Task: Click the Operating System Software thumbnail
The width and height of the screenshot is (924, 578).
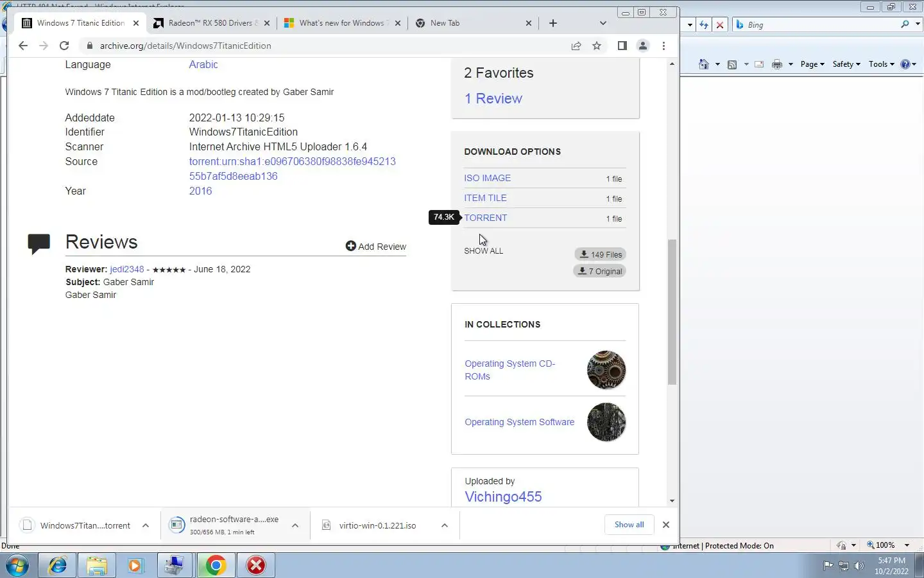Action: (606, 422)
